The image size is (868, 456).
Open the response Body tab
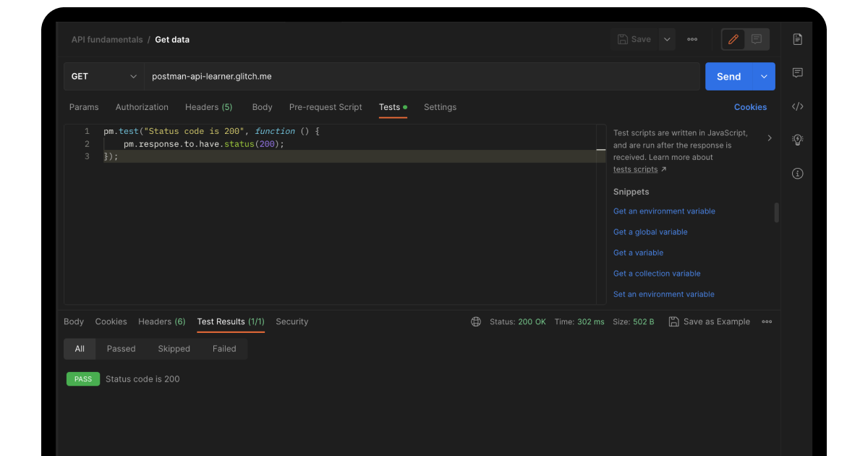(74, 321)
